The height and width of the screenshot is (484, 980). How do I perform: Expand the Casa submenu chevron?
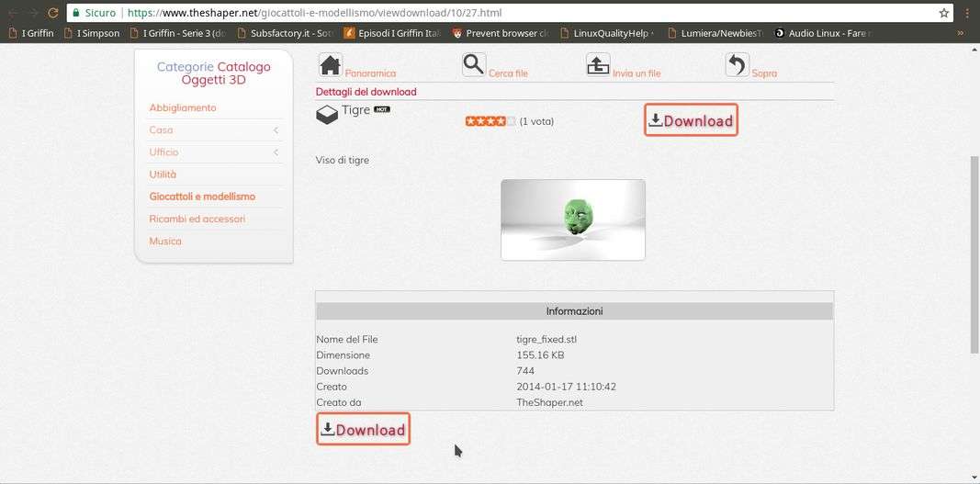click(x=276, y=130)
